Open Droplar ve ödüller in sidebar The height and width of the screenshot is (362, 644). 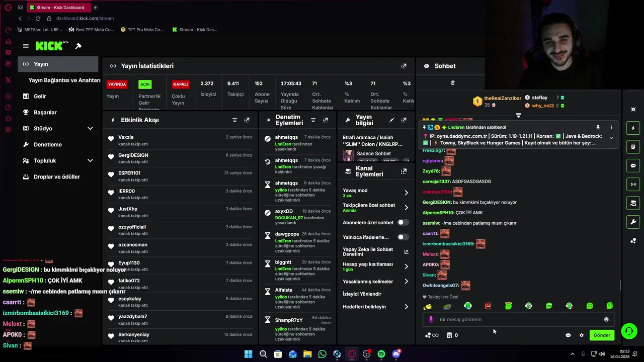57,176
